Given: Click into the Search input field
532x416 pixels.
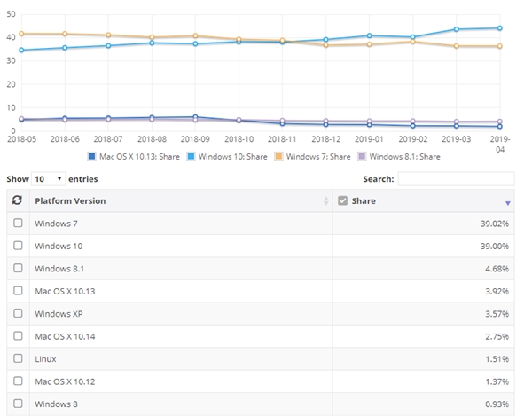Looking at the screenshot, I should pos(456,178).
